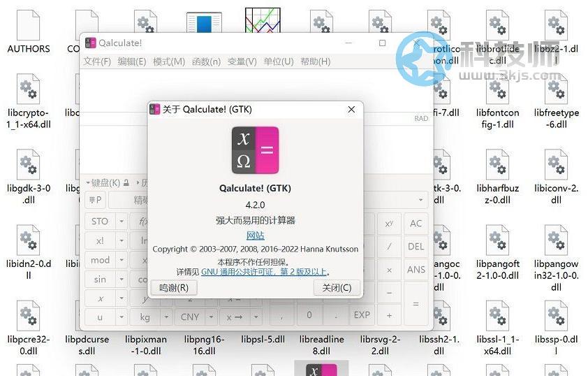Open the dropdown arrow next to kg

166,317
